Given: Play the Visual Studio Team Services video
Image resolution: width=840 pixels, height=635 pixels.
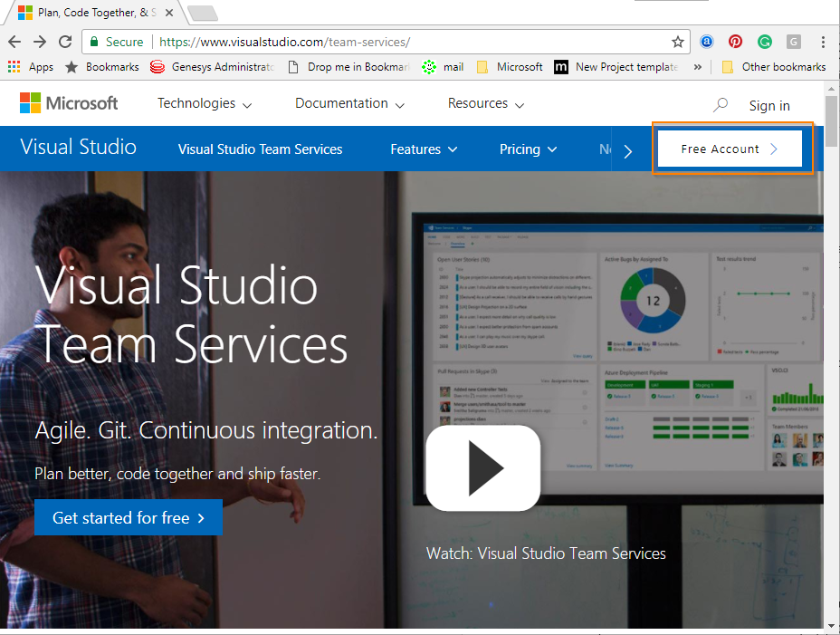Looking at the screenshot, I should pyautogui.click(x=483, y=467).
